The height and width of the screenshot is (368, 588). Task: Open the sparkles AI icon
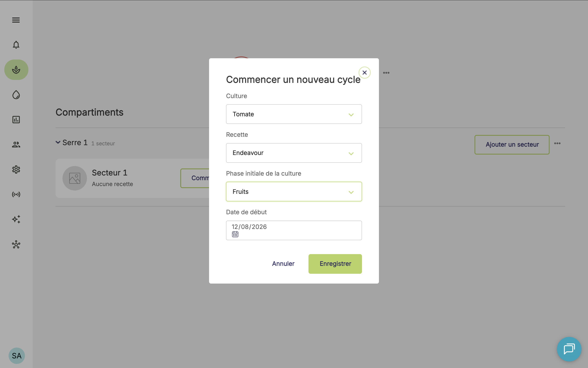coord(16,219)
